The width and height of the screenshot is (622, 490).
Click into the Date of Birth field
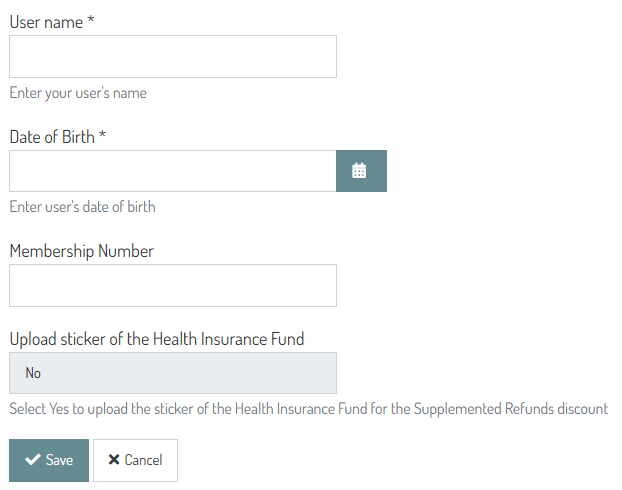point(172,171)
